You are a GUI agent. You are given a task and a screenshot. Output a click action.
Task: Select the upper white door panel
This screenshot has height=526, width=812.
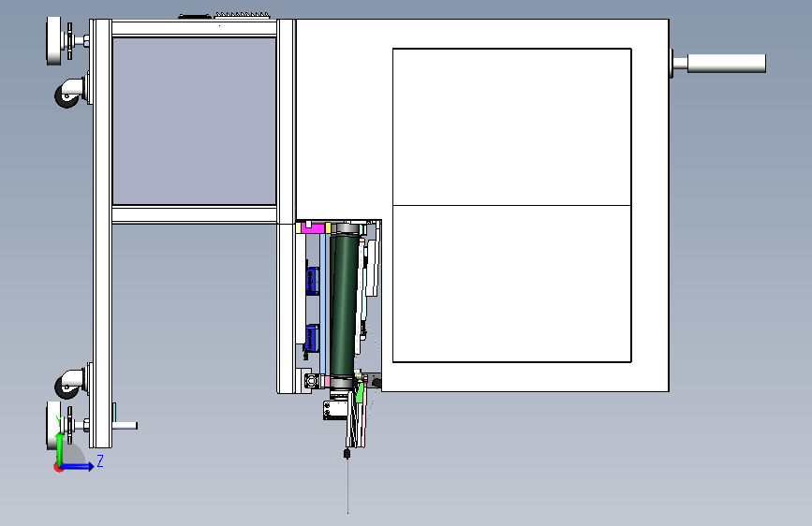(x=511, y=127)
